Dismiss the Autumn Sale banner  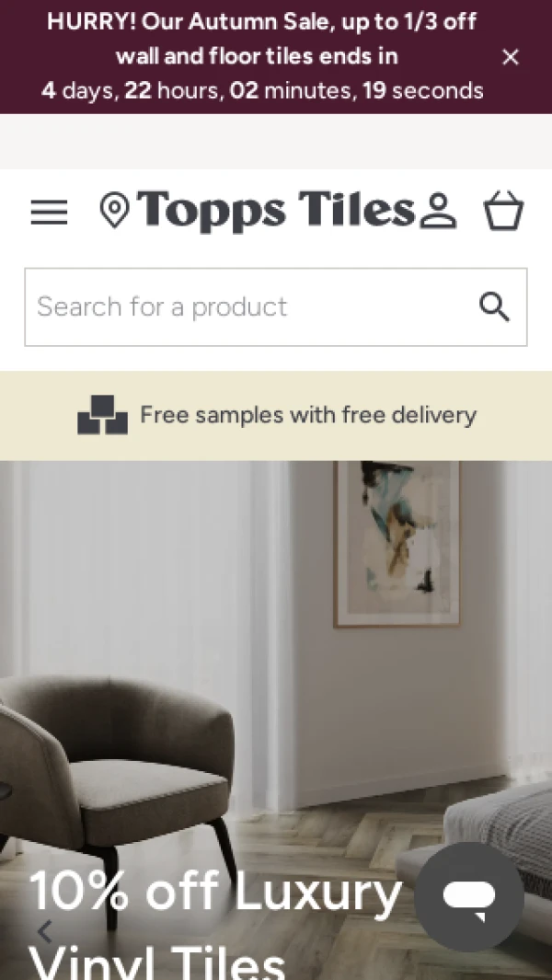[x=511, y=57]
